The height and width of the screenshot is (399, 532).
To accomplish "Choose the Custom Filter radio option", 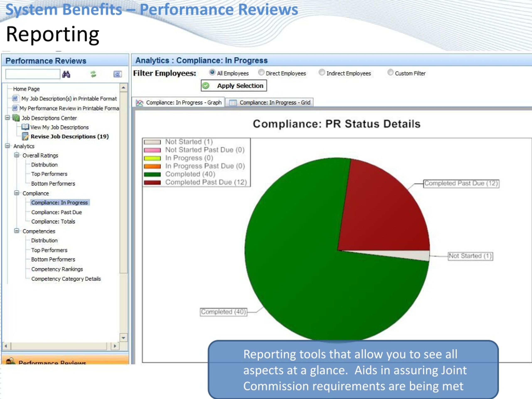I will click(x=390, y=72).
